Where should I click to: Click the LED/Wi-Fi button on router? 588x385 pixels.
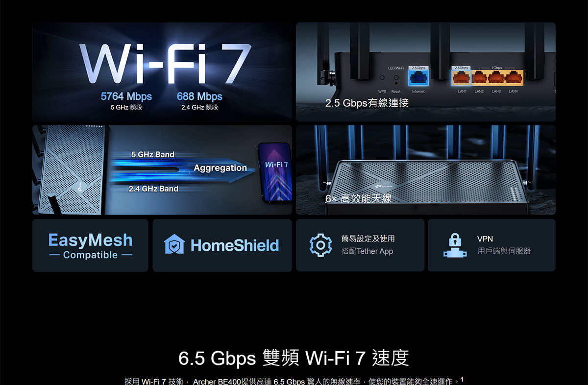tap(396, 77)
